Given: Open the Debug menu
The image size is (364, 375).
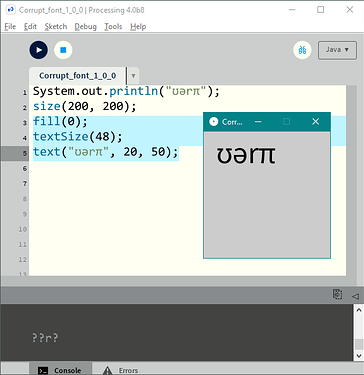Looking at the screenshot, I should tap(85, 26).
